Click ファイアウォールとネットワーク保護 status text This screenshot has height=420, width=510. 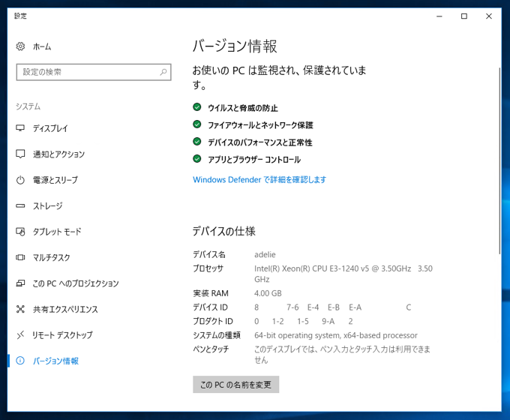(x=260, y=125)
